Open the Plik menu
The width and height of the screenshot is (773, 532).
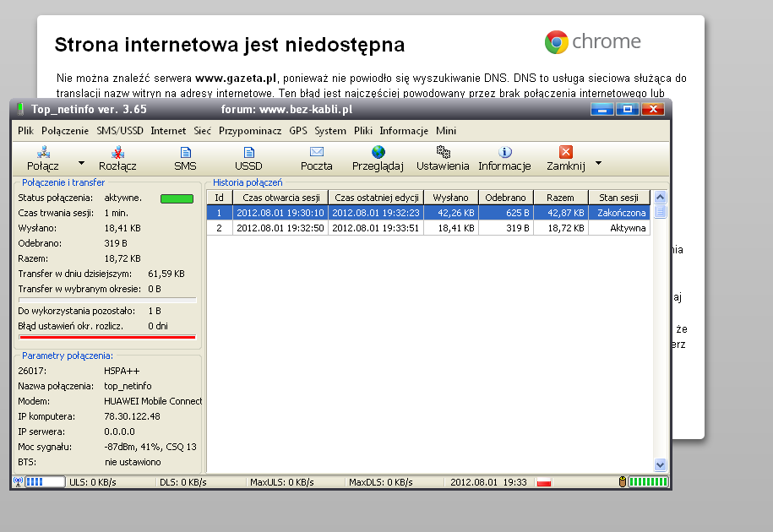(x=25, y=131)
